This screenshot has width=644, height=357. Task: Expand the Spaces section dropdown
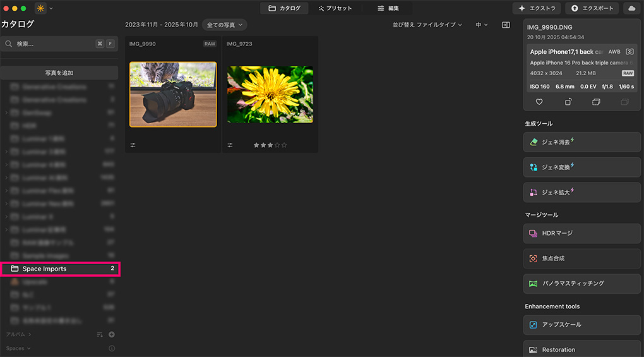click(x=18, y=348)
